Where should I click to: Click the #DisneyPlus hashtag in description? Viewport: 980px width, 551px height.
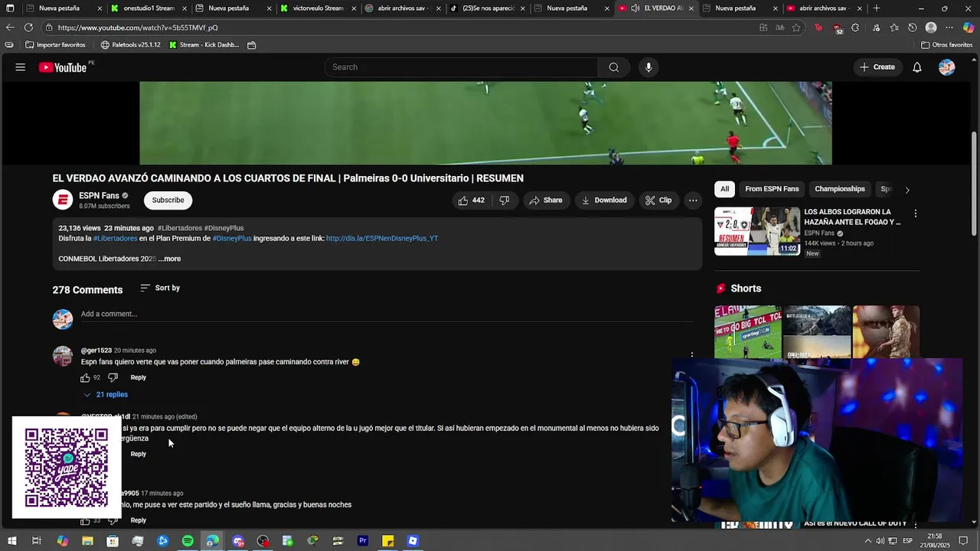232,238
